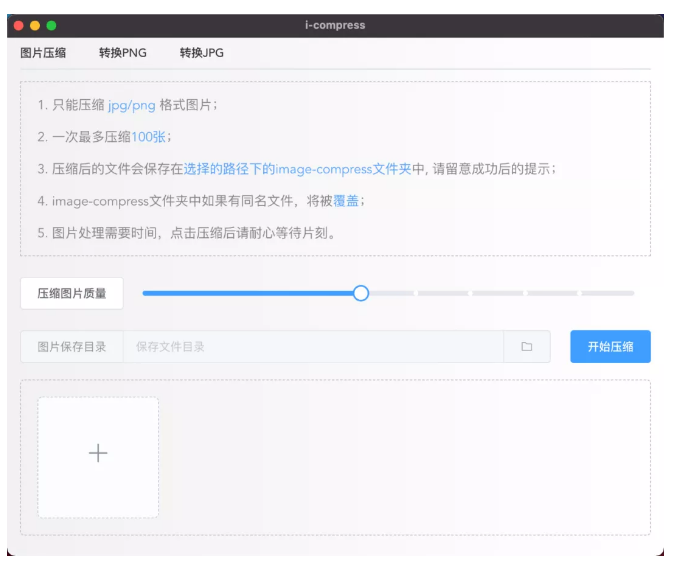Set quality at the last slider segment
Image resolution: width=678 pixels, height=570 pixels.
coord(608,293)
